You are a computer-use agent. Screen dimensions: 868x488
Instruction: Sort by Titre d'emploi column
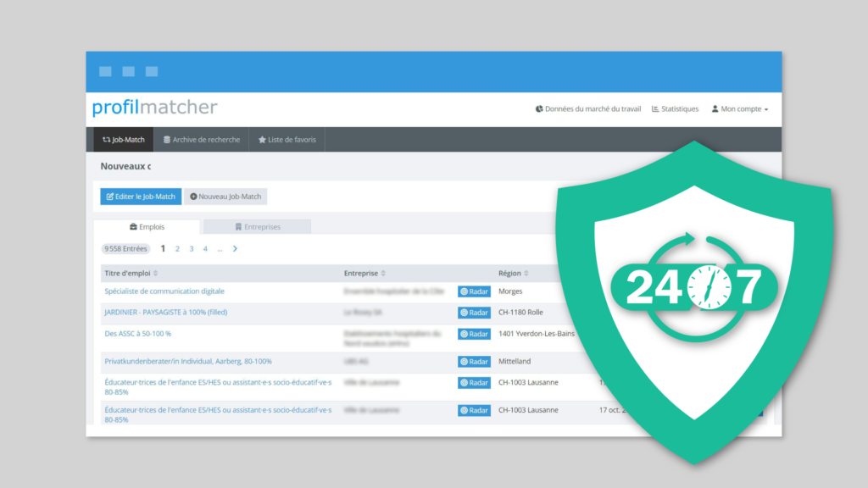click(131, 273)
